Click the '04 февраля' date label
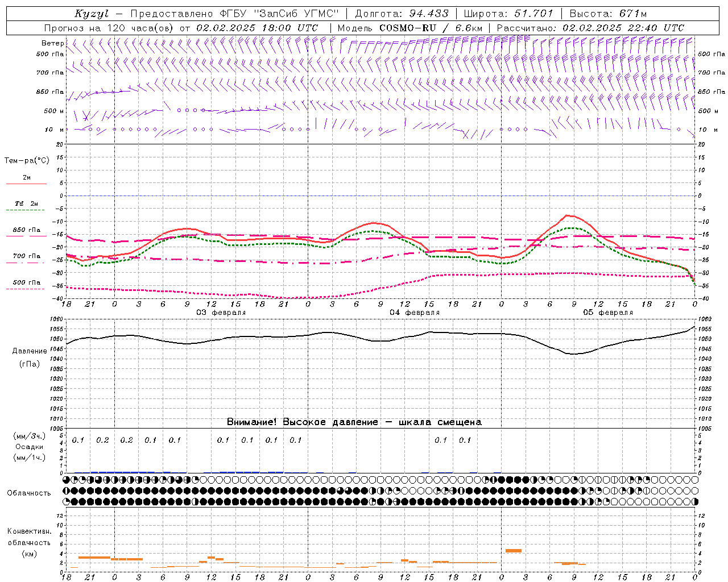This screenshot has width=728, height=582. coord(415,313)
